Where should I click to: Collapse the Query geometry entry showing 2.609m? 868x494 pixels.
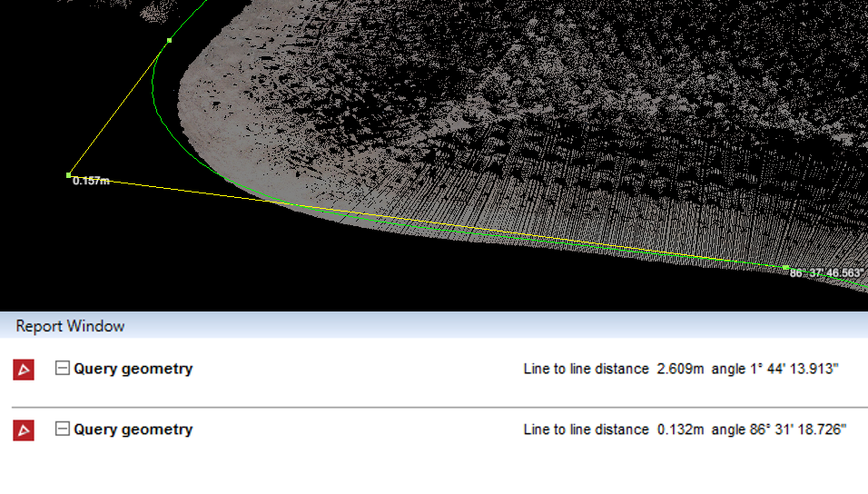(62, 368)
